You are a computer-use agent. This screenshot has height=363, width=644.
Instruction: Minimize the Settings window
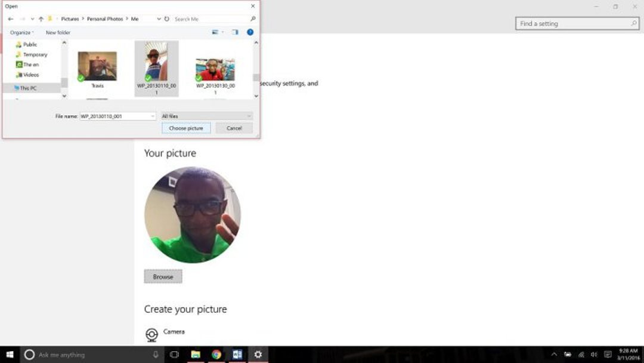(x=596, y=7)
